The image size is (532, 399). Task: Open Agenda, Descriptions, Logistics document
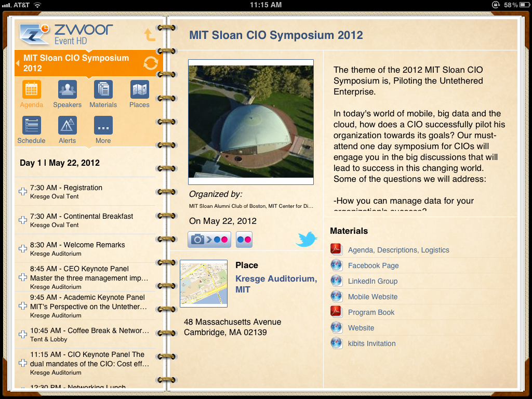[x=398, y=250]
